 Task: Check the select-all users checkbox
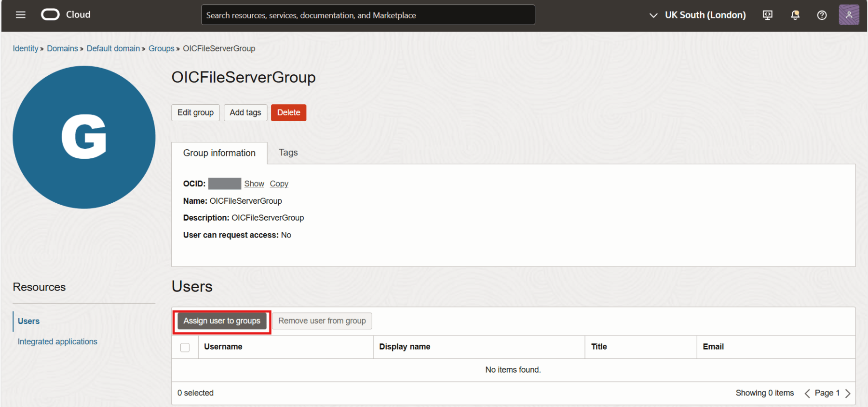tap(185, 348)
